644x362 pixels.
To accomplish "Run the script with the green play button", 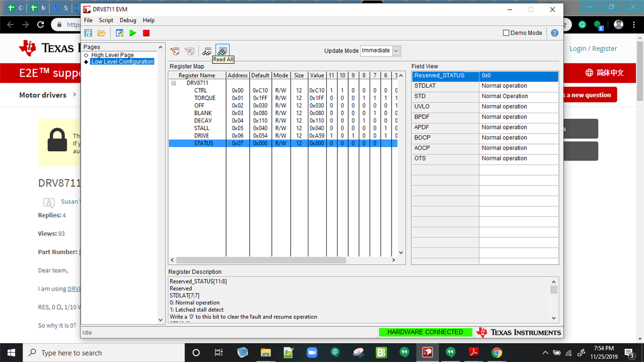I will pos(133,33).
